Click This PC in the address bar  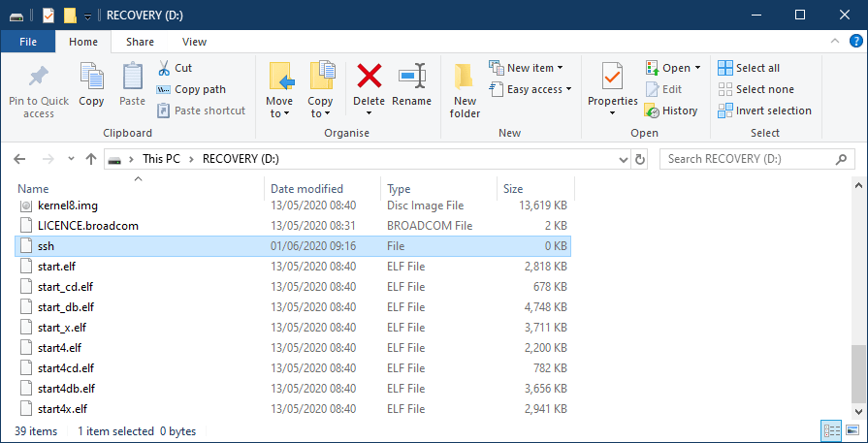tap(161, 159)
